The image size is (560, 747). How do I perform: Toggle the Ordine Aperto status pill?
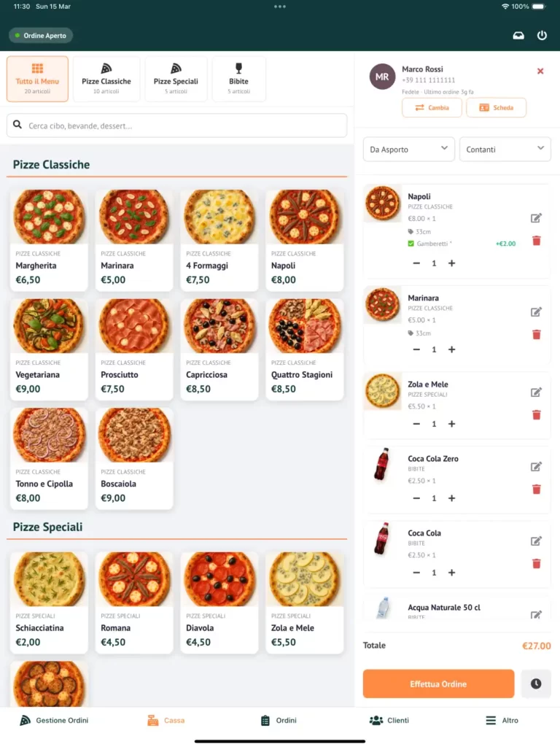(41, 35)
